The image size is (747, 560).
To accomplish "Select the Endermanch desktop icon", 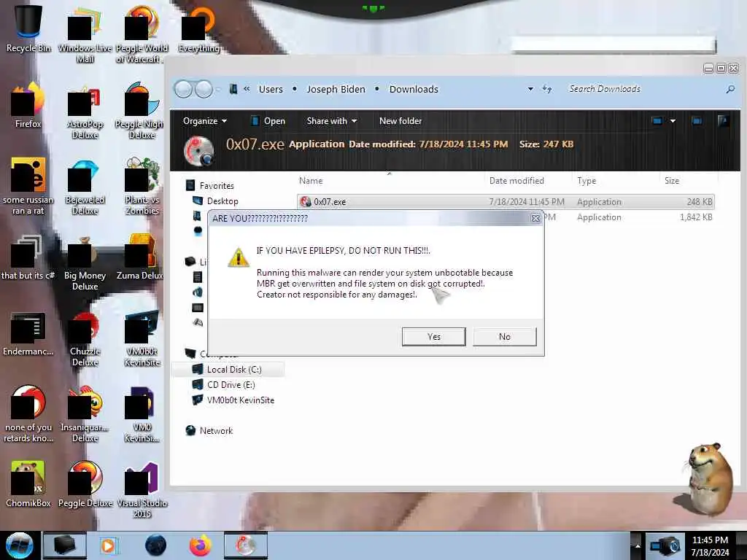I will (x=28, y=333).
